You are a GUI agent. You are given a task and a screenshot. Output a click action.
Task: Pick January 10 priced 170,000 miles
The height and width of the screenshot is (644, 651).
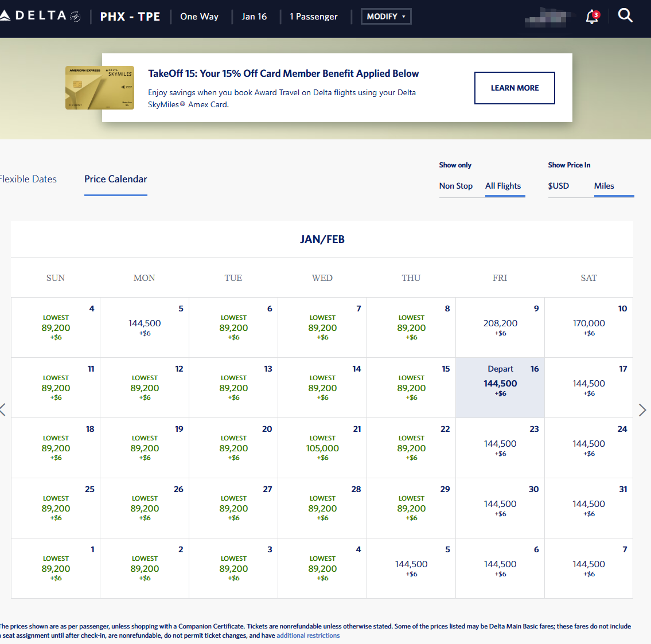(x=588, y=327)
